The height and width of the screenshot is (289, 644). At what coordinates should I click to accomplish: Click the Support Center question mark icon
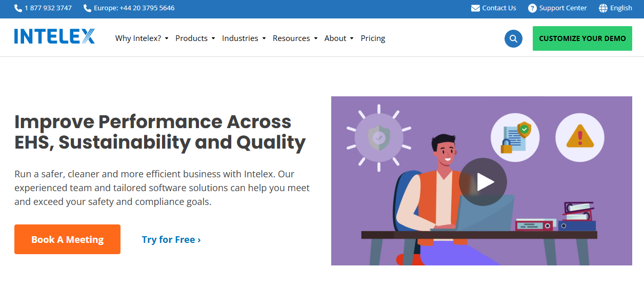point(532,8)
